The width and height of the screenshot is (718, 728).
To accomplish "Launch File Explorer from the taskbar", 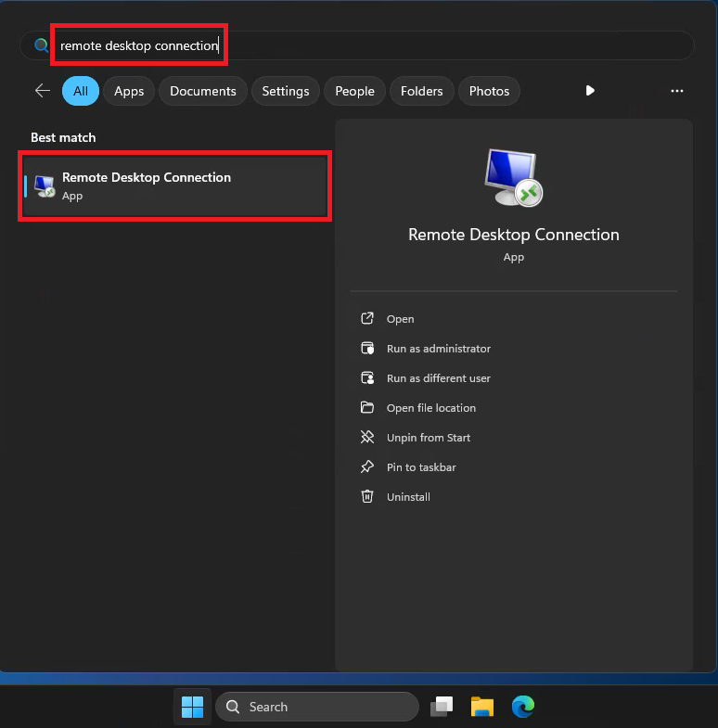I will [481, 707].
